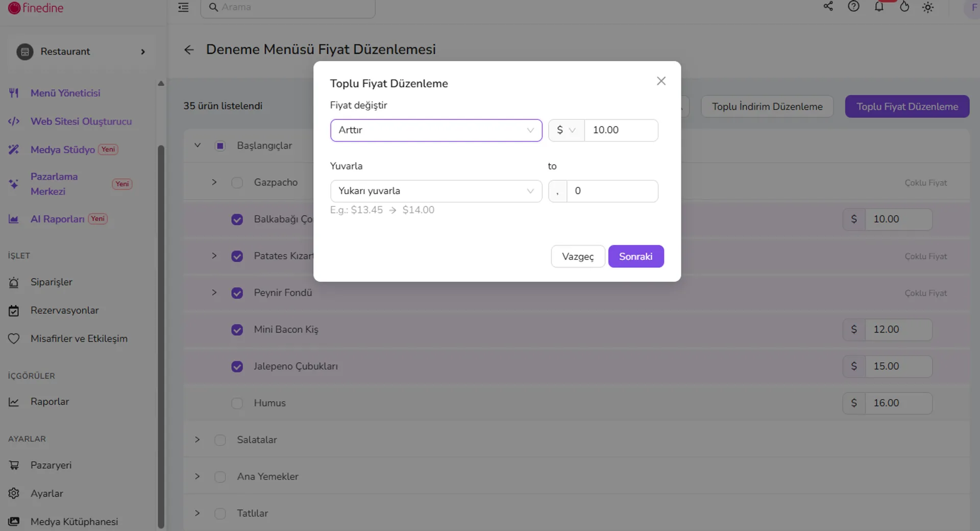Screen dimensions: 980x531
Task: Click the sidebar vertical scrollbar
Action: point(161,337)
